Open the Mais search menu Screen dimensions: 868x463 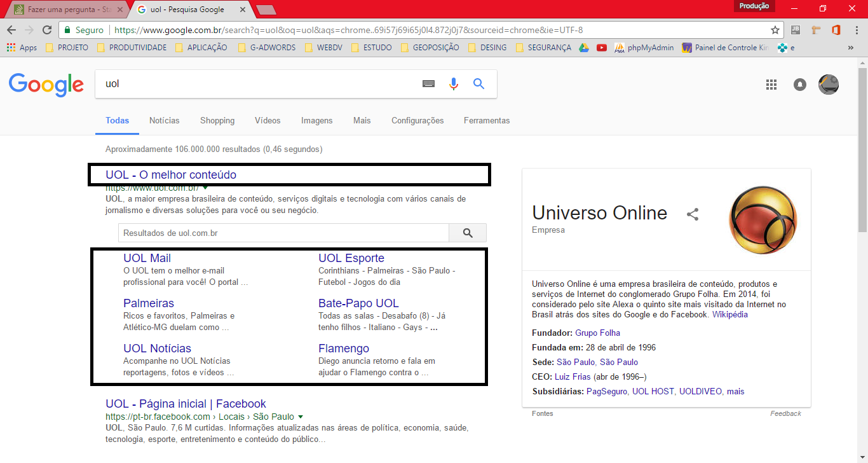(362, 120)
